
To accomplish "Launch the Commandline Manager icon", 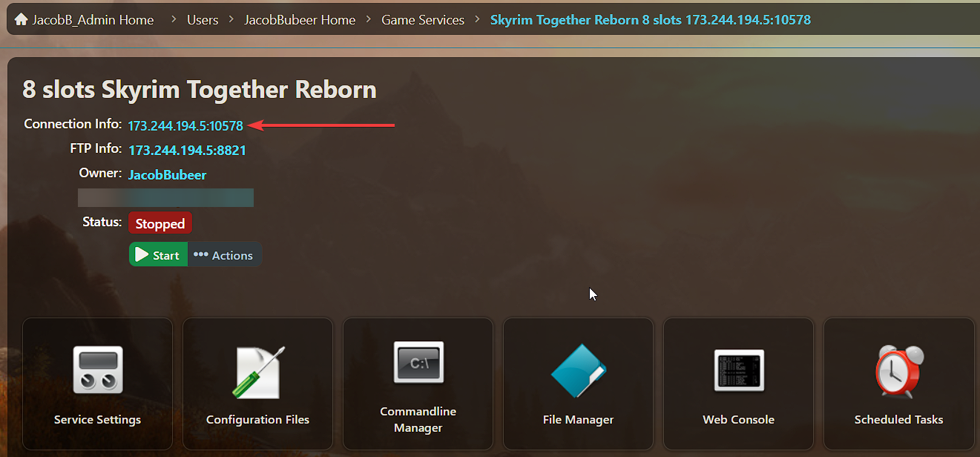I will pos(418,362).
